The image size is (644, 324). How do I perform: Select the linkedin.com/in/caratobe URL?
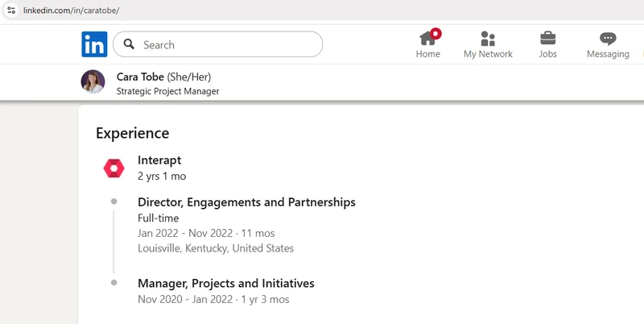click(x=72, y=10)
